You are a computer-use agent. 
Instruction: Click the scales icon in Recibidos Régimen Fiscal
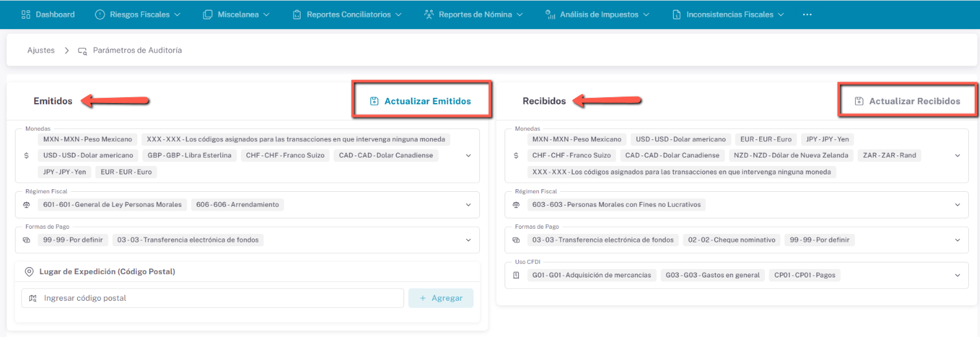(516, 205)
